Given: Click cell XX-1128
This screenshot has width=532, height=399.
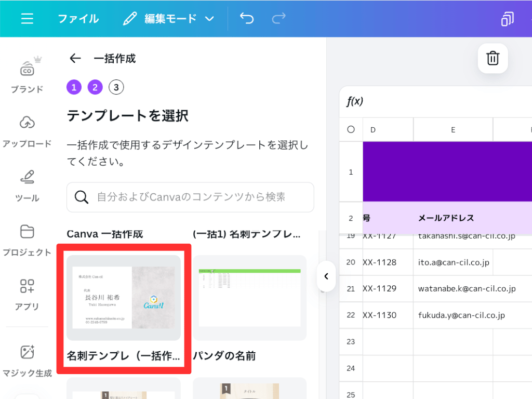Looking at the screenshot, I should click(x=388, y=262).
